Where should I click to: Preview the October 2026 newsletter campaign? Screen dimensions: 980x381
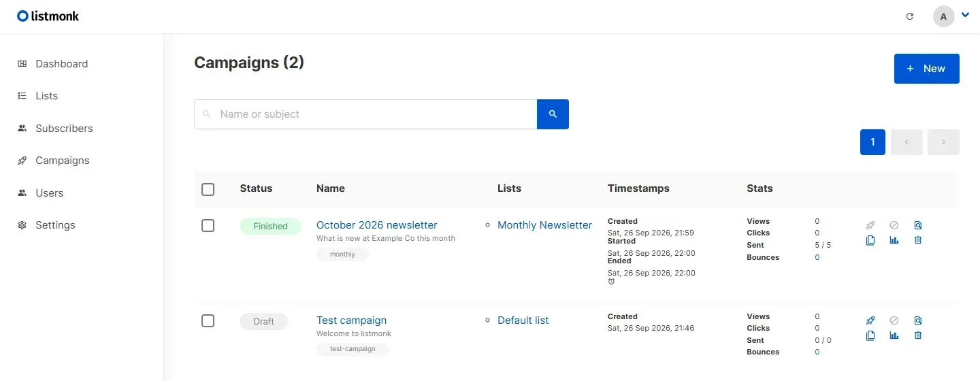pos(918,225)
